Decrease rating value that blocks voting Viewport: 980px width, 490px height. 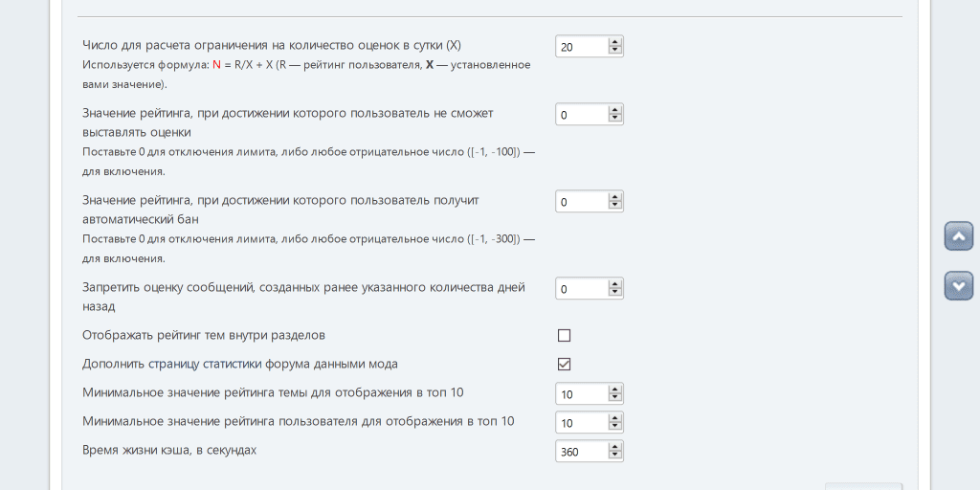click(615, 120)
